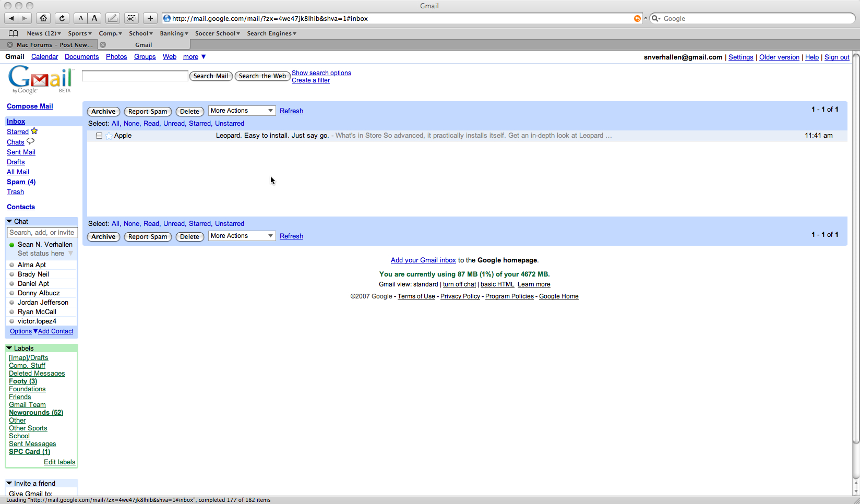Open the Spam (4) folder

[x=21, y=182]
